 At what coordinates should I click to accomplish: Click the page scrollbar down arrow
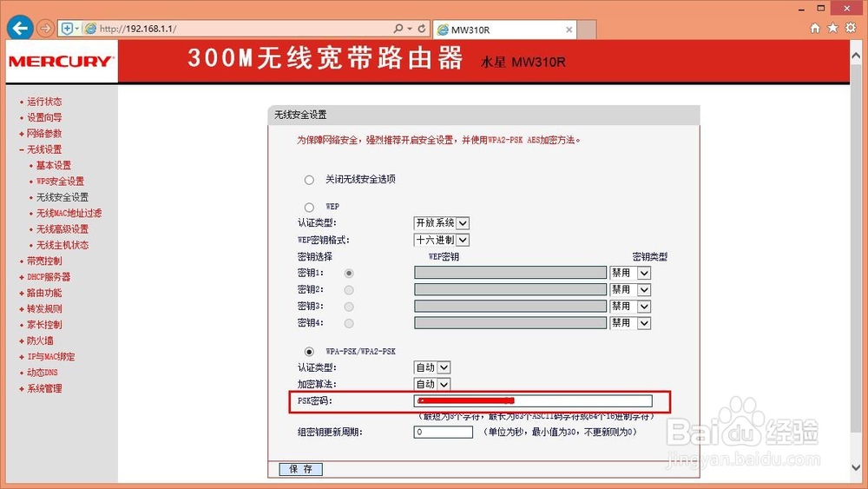(856, 468)
